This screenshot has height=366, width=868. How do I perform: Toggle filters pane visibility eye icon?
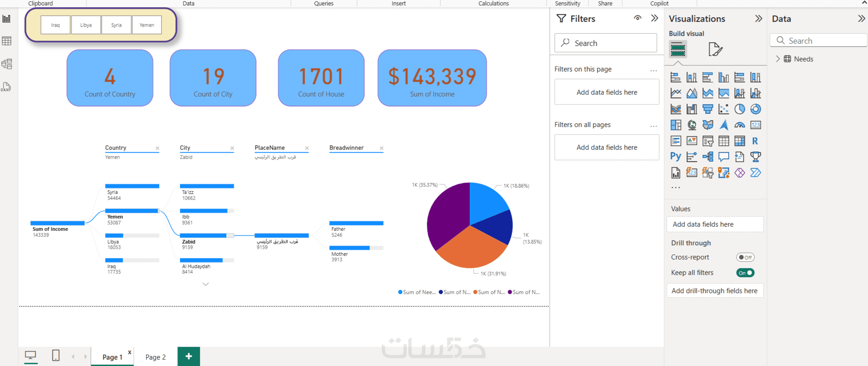coord(638,18)
